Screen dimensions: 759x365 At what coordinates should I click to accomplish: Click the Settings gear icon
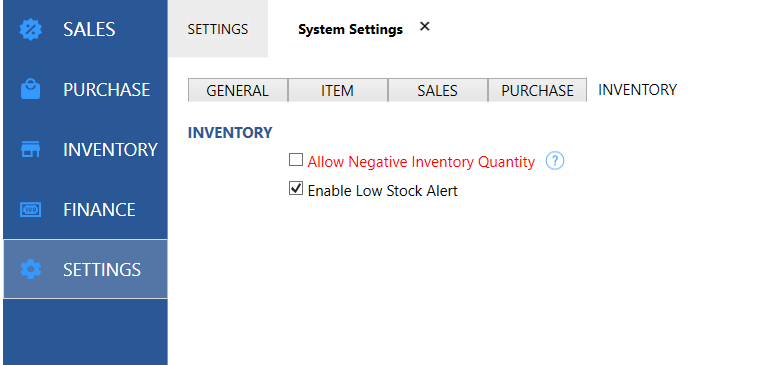(30, 269)
